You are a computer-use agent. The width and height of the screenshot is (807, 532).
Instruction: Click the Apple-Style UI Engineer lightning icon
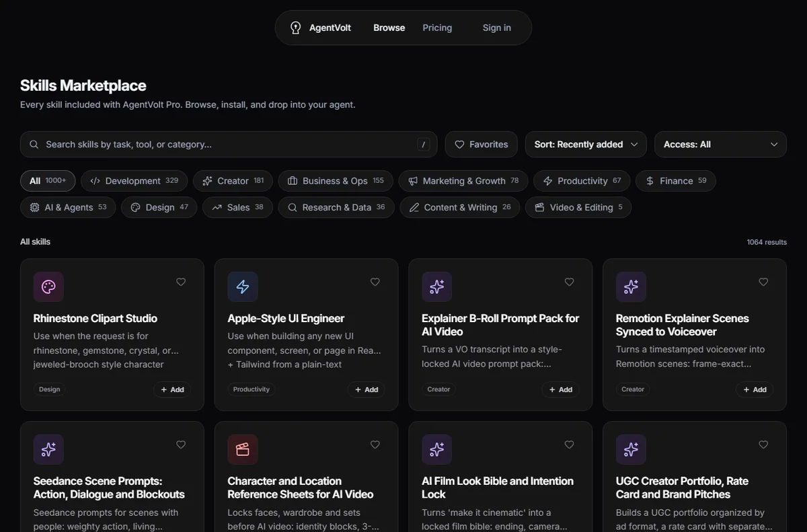click(243, 287)
